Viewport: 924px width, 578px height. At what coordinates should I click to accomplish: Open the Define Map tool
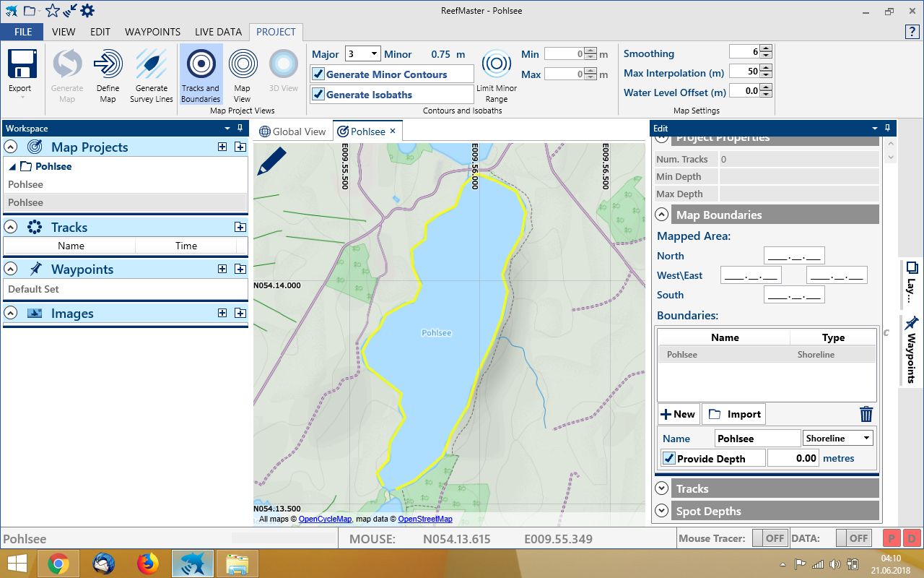pos(108,64)
